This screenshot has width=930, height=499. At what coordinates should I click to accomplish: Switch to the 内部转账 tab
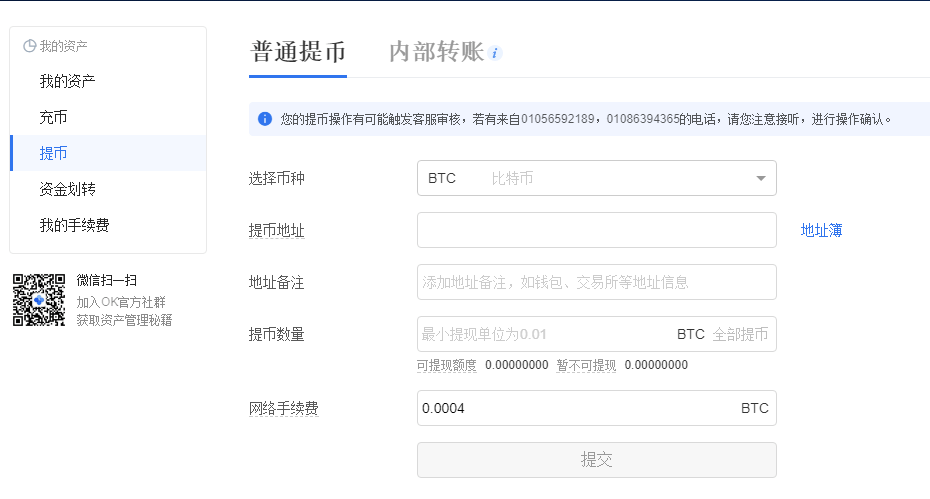pyautogui.click(x=437, y=52)
